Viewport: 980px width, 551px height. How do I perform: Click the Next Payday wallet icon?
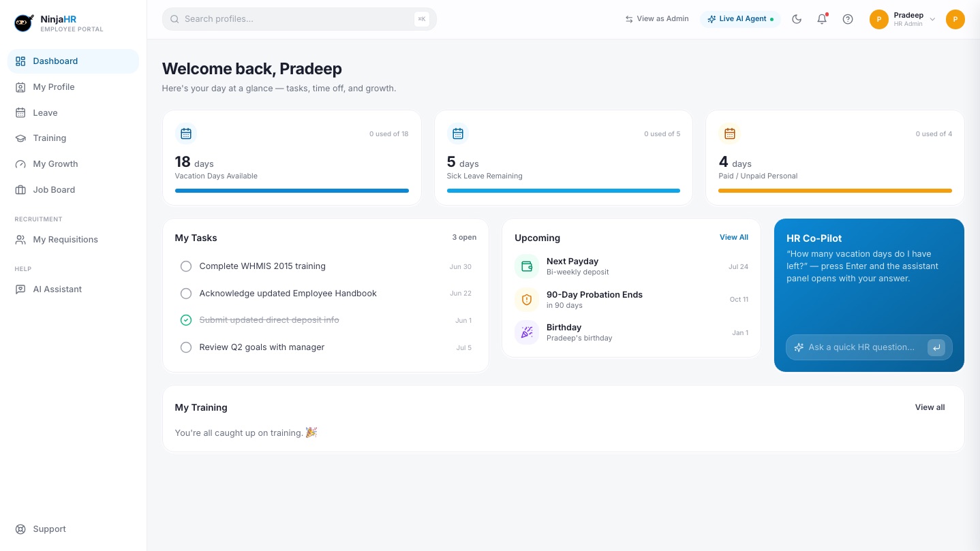[527, 266]
